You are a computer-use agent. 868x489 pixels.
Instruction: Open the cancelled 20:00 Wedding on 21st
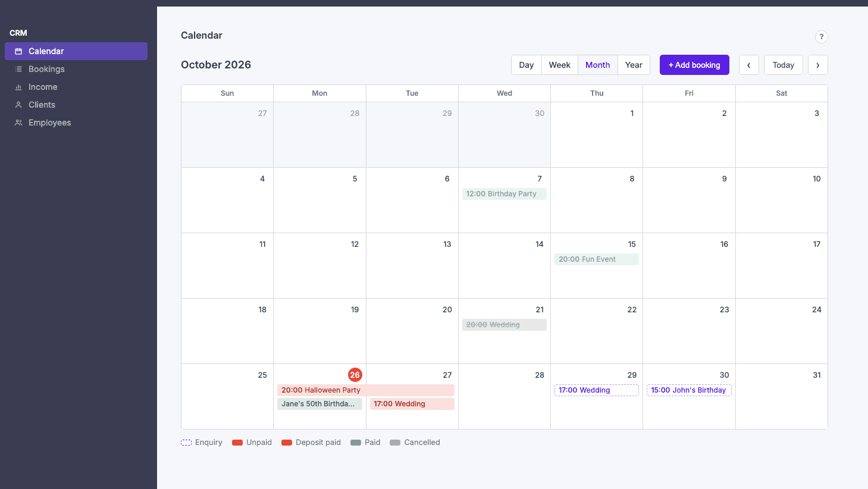(x=504, y=325)
